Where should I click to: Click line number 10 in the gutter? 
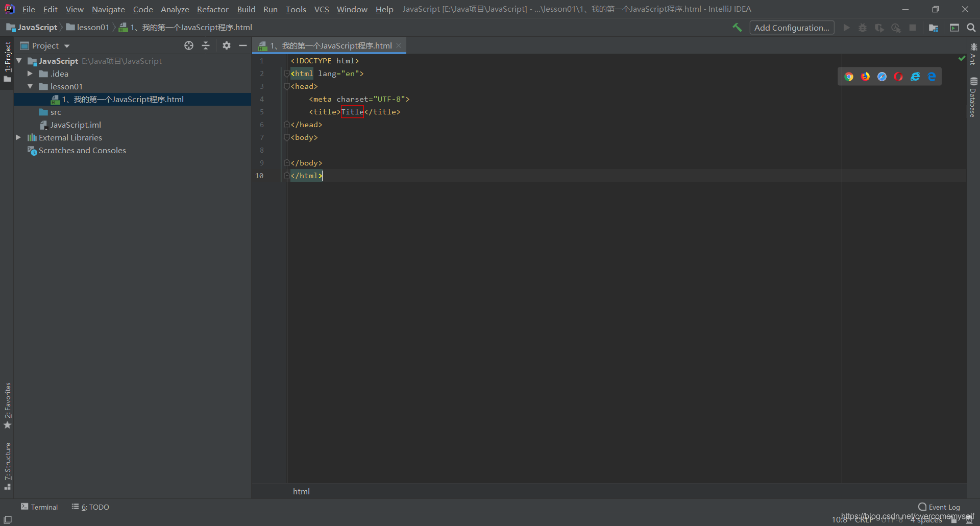tap(259, 176)
